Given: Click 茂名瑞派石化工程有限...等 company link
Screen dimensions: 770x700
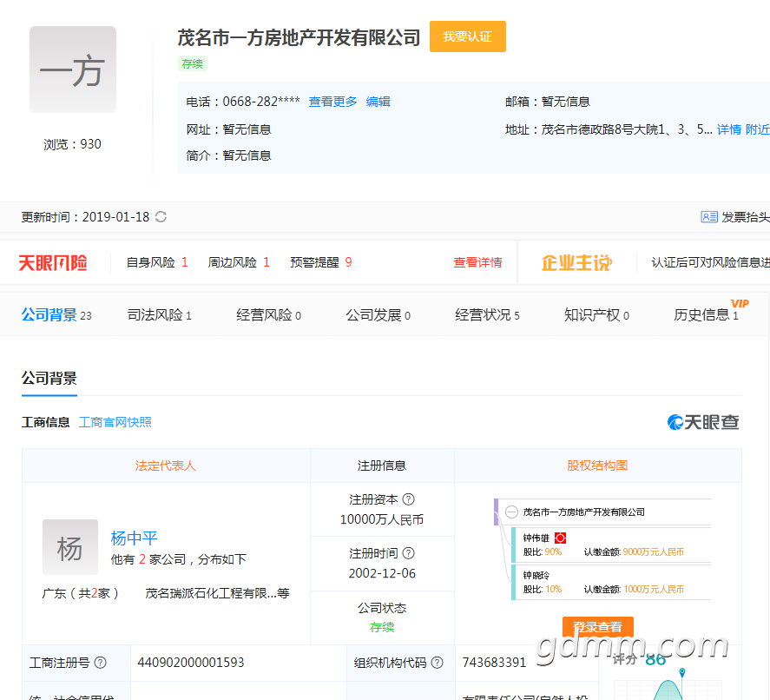Looking at the screenshot, I should (x=217, y=593).
